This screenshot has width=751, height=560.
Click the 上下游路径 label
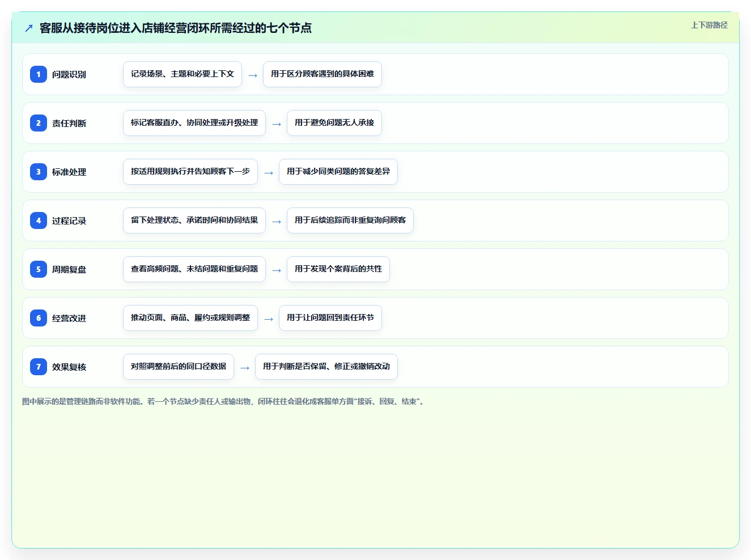pos(709,25)
